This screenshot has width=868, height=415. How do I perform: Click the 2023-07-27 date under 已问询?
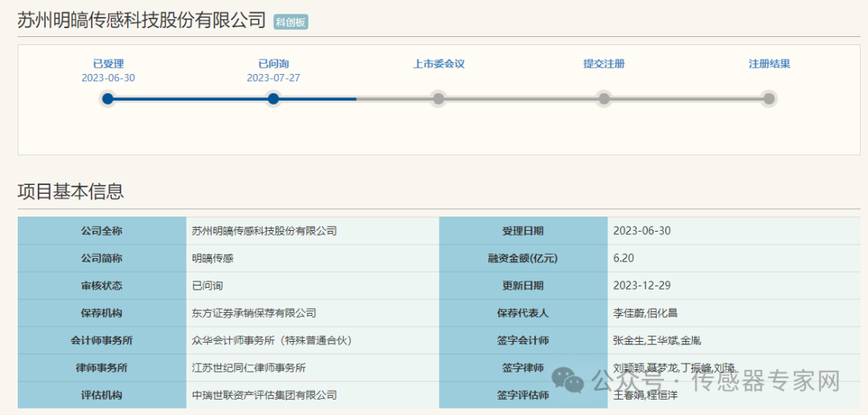pyautogui.click(x=273, y=78)
